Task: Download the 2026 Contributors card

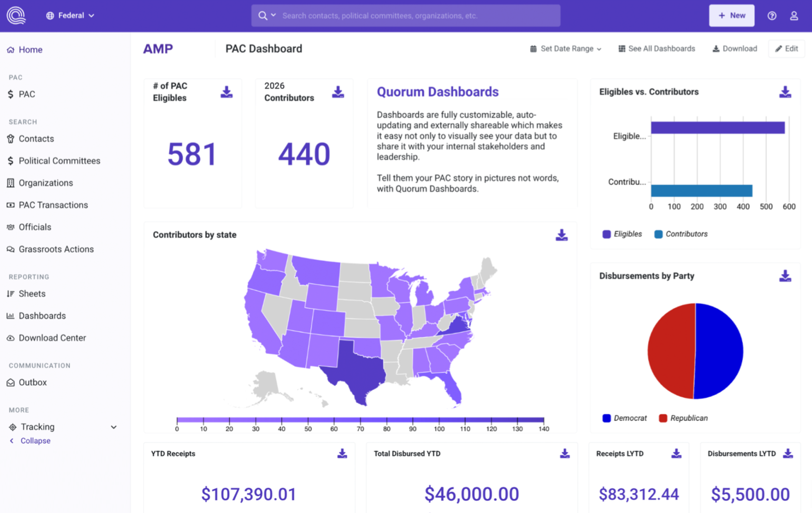Action: pos(338,92)
